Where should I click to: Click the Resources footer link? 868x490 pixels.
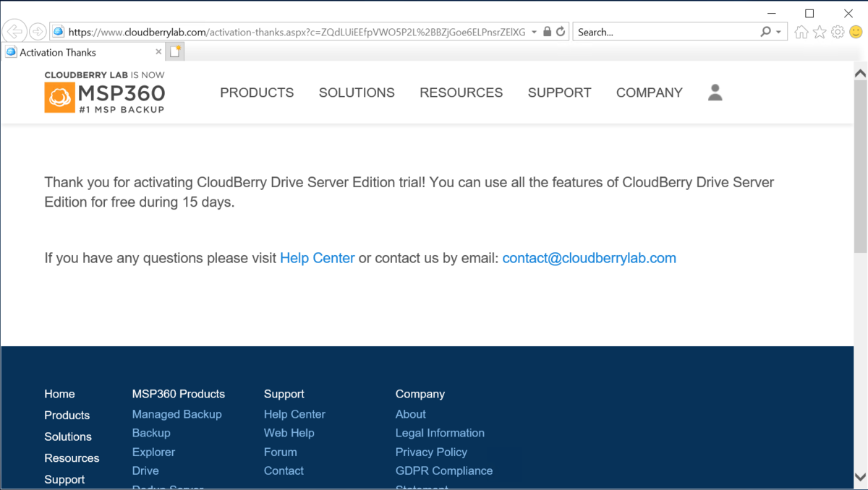(x=72, y=458)
